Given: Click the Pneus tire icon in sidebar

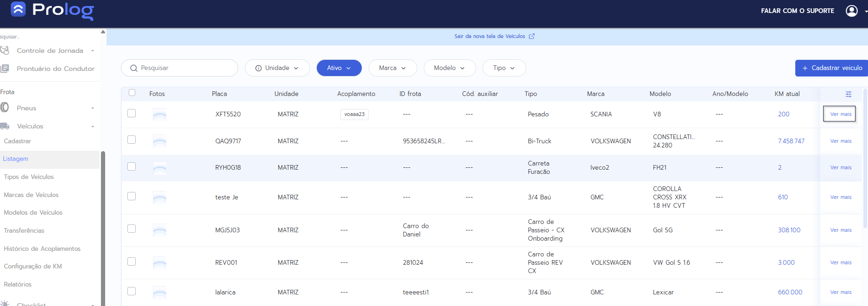Looking at the screenshot, I should [5, 108].
